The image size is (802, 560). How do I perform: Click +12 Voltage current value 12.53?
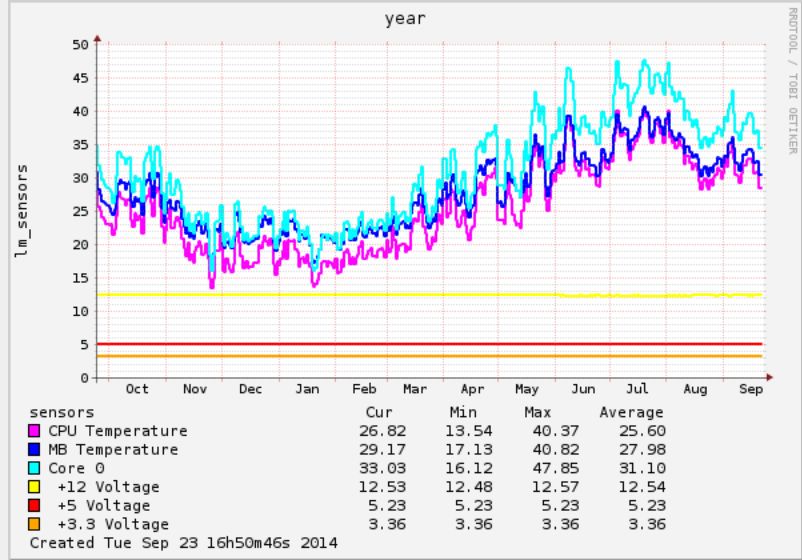coord(383,487)
